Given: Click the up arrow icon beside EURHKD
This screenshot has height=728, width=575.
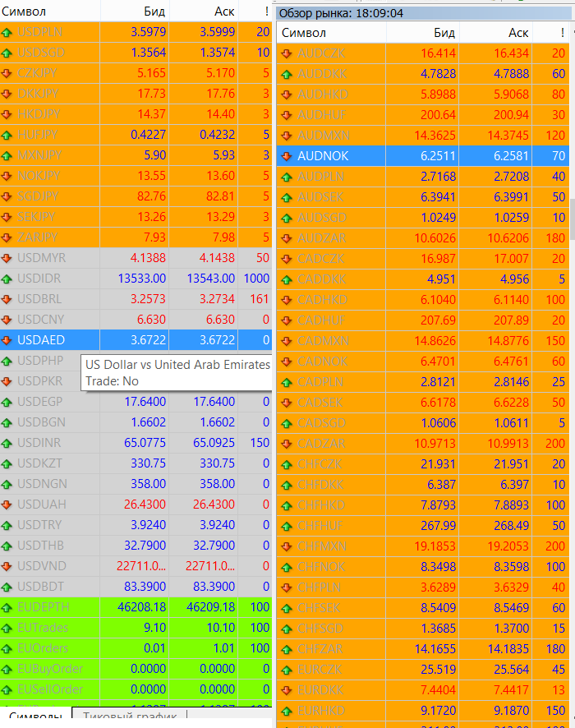Looking at the screenshot, I should pyautogui.click(x=287, y=711).
